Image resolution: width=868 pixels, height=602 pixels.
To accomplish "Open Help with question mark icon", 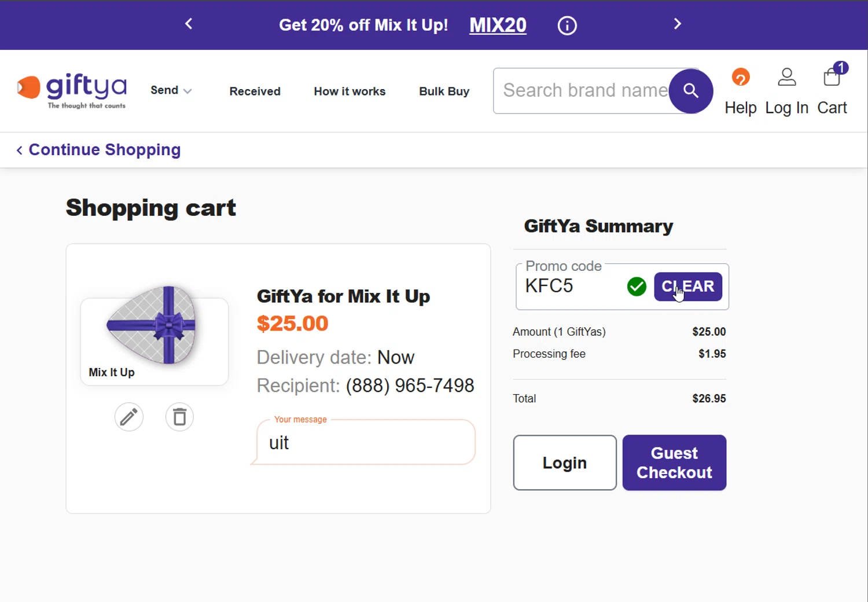I will (741, 91).
